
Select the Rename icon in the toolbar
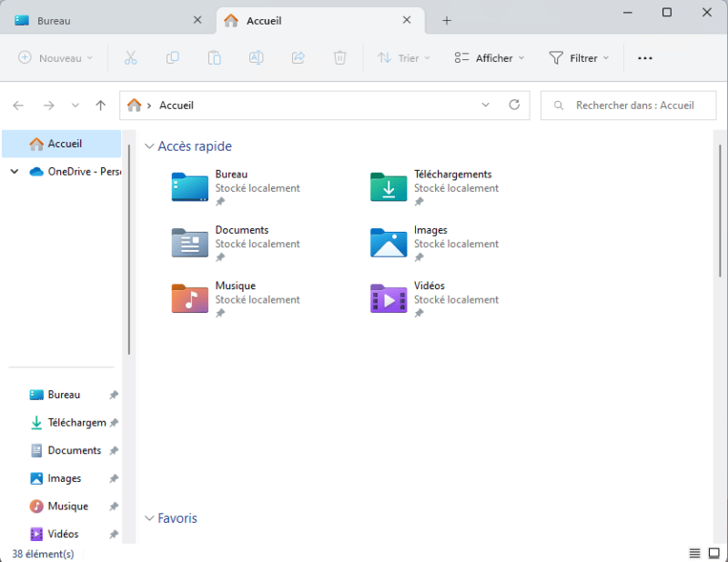point(256,57)
